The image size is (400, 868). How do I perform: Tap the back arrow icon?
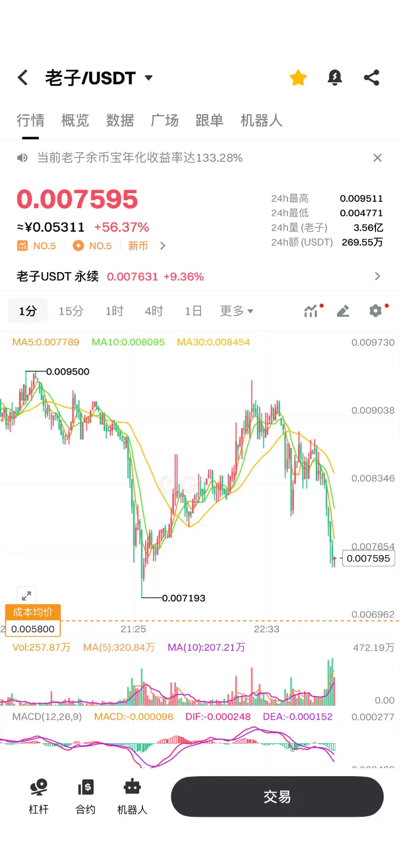coord(22,78)
